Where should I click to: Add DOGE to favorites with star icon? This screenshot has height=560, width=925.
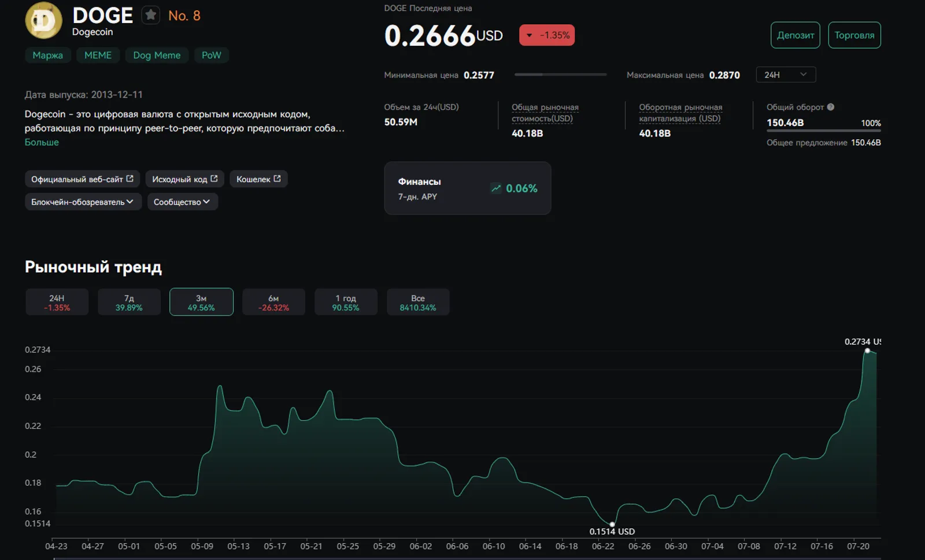151,15
